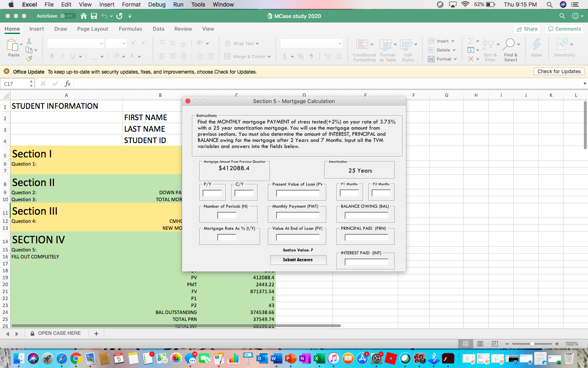Click the Cell Styles icon
This screenshot has height=368, width=588.
click(x=406, y=45)
